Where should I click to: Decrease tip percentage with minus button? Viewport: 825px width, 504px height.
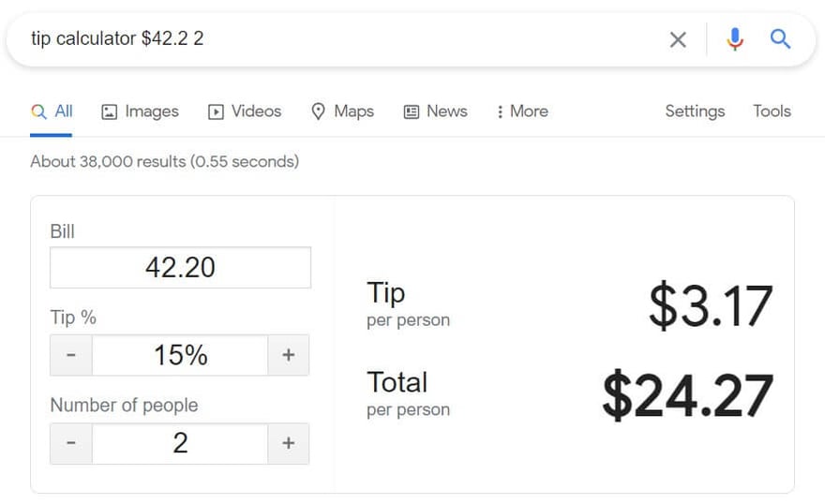click(x=71, y=355)
